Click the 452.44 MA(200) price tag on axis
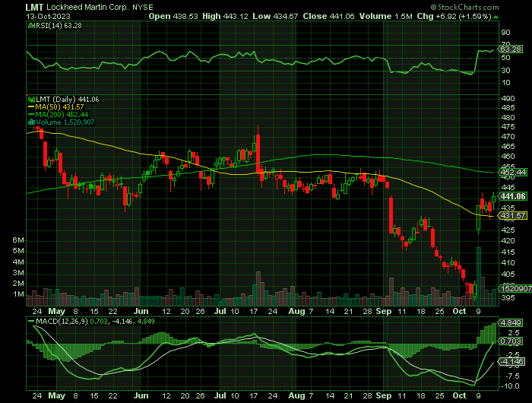The image size is (532, 403). click(513, 172)
